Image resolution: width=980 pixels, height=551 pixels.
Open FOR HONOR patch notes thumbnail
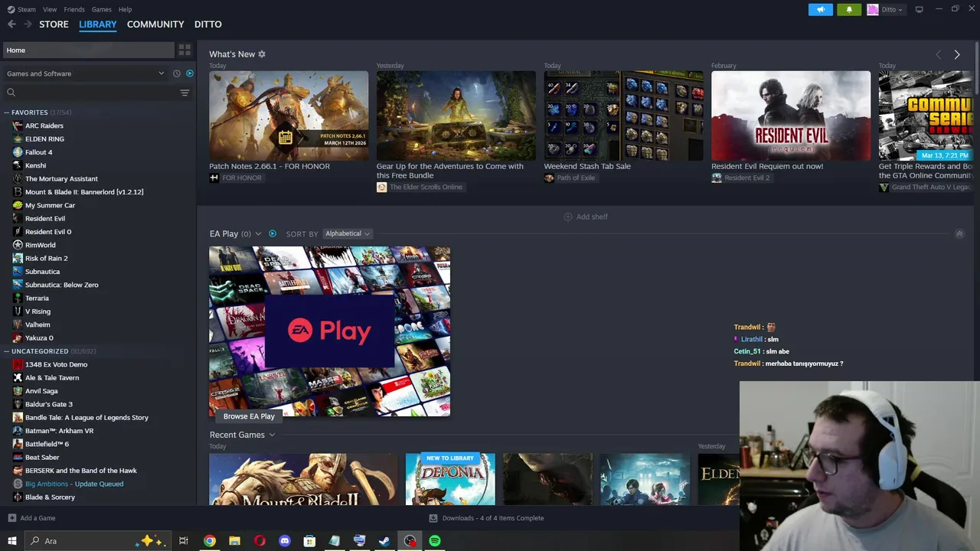[x=289, y=116]
